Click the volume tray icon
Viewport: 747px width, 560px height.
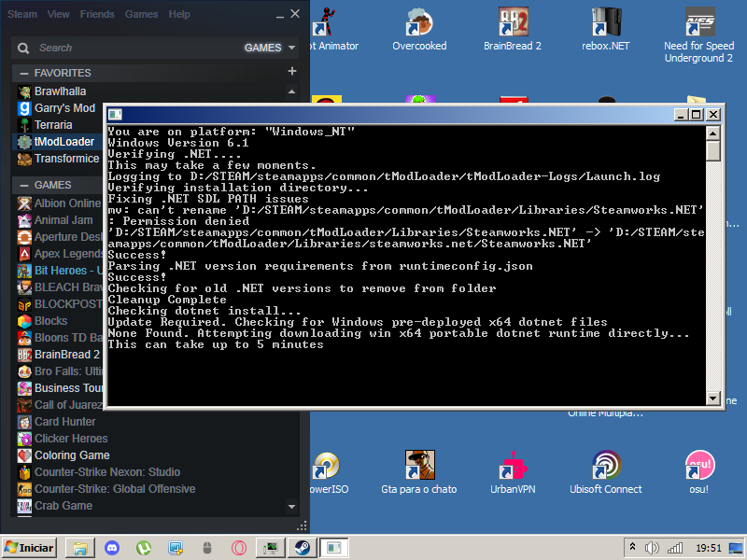pos(651,548)
